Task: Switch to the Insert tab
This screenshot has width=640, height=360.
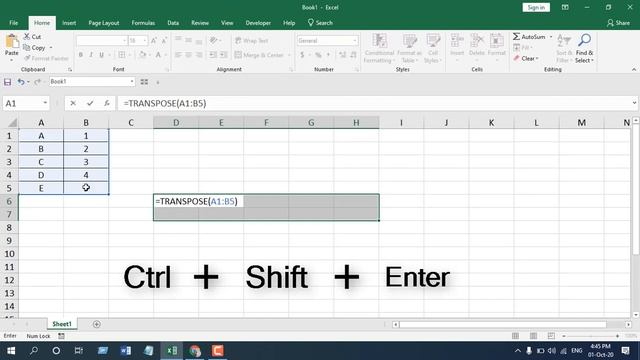Action: (x=69, y=23)
